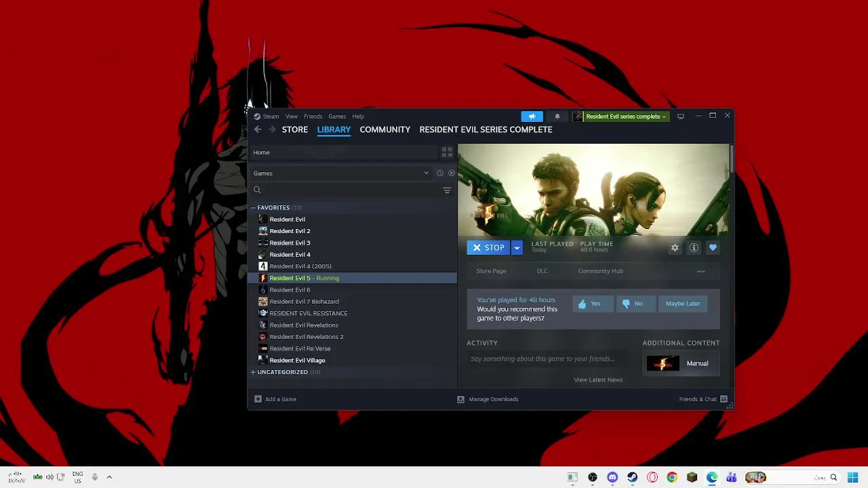Open the Store Page link

(x=491, y=271)
